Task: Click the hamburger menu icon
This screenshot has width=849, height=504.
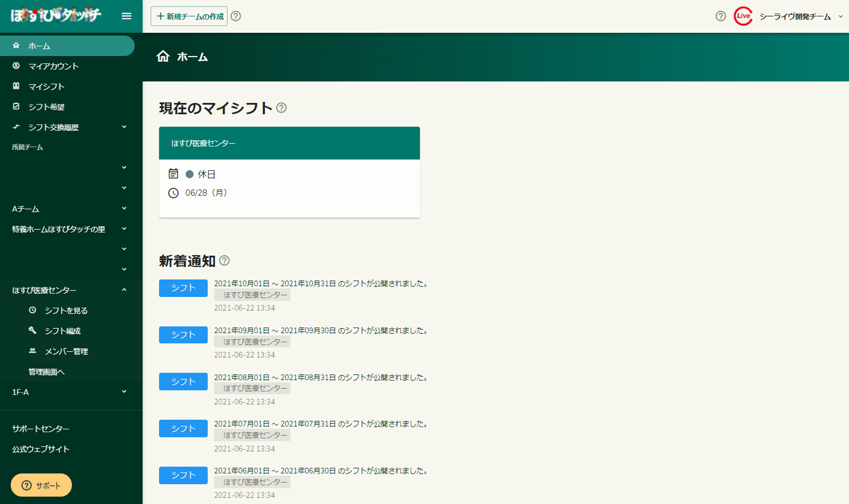Action: coord(126,16)
